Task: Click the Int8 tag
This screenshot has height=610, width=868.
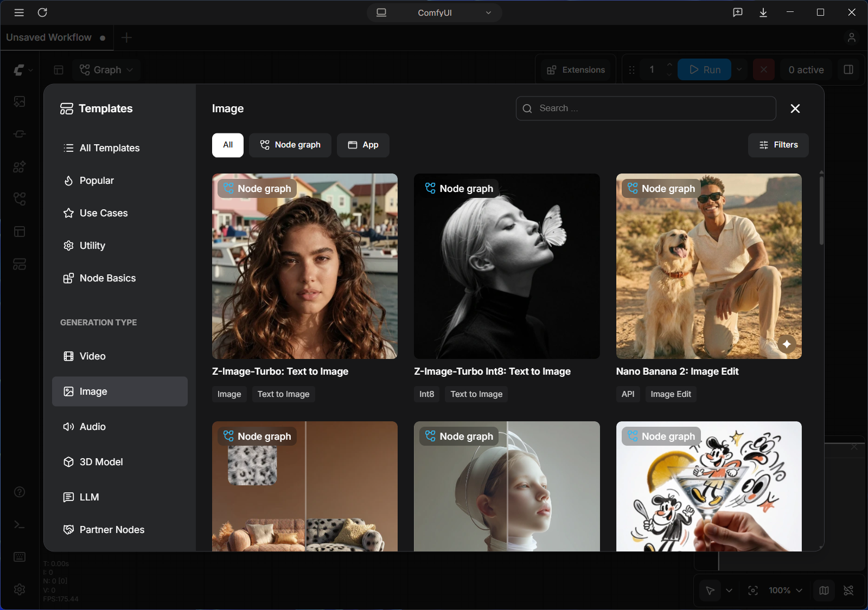Action: pos(426,394)
